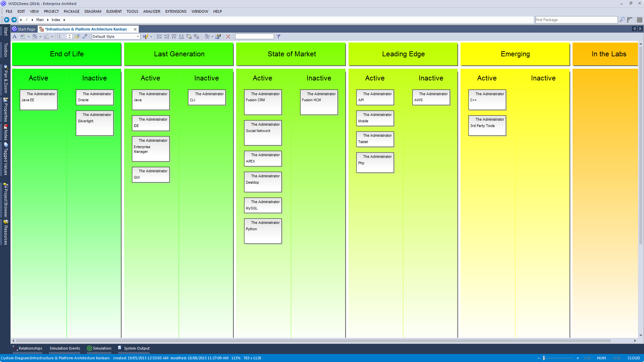Viewport: 644px width, 362px height.
Task: Click the align bottoms icon
Action: click(181, 37)
